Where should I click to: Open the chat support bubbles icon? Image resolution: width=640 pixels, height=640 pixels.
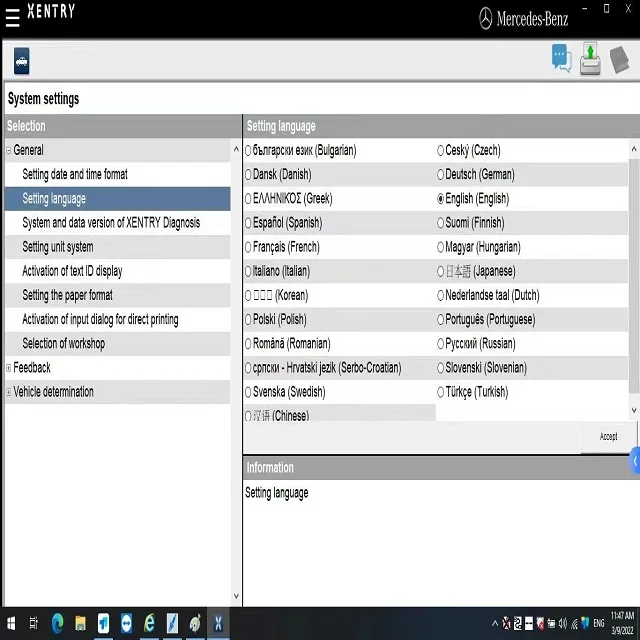pos(562,58)
